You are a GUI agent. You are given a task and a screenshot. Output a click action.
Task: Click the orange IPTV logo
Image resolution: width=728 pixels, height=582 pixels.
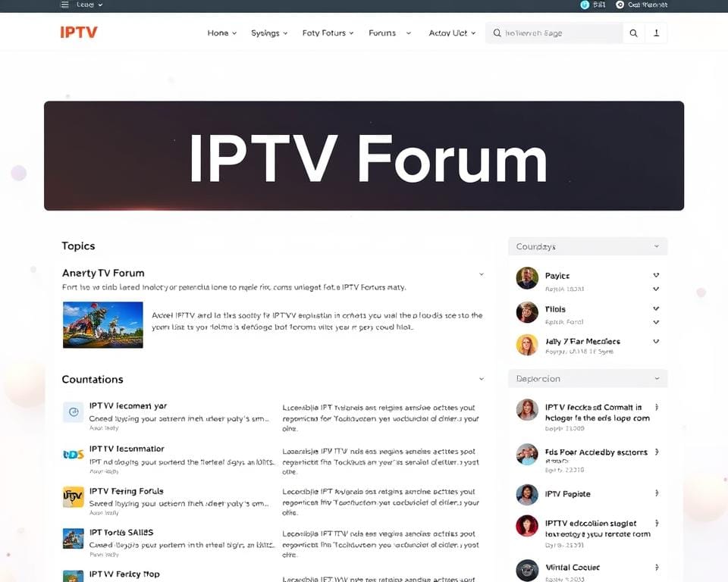79,33
